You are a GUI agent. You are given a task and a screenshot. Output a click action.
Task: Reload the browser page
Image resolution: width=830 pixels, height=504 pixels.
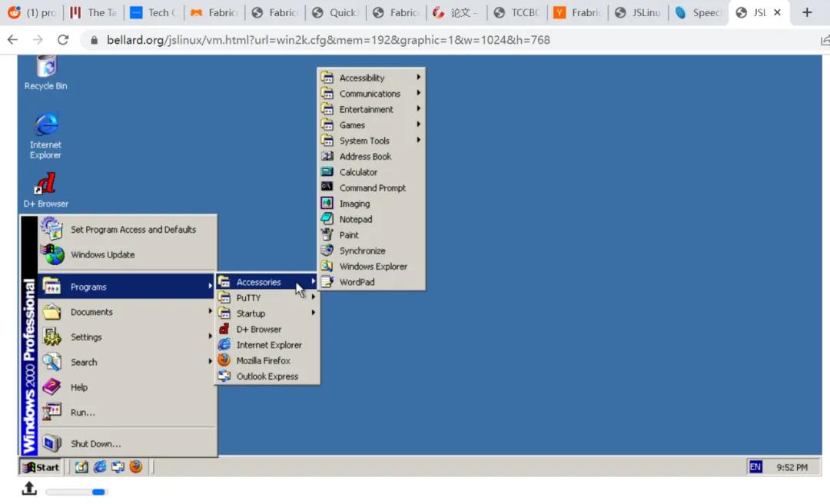[63, 40]
